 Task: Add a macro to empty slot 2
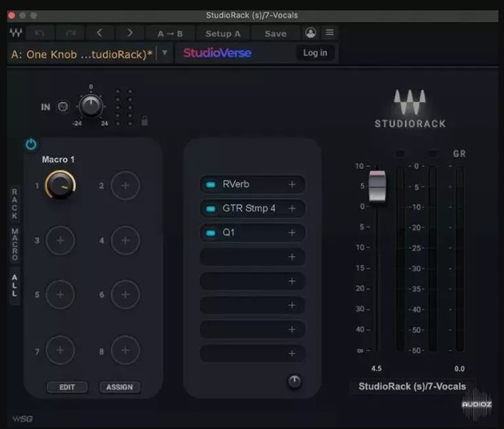coord(125,186)
